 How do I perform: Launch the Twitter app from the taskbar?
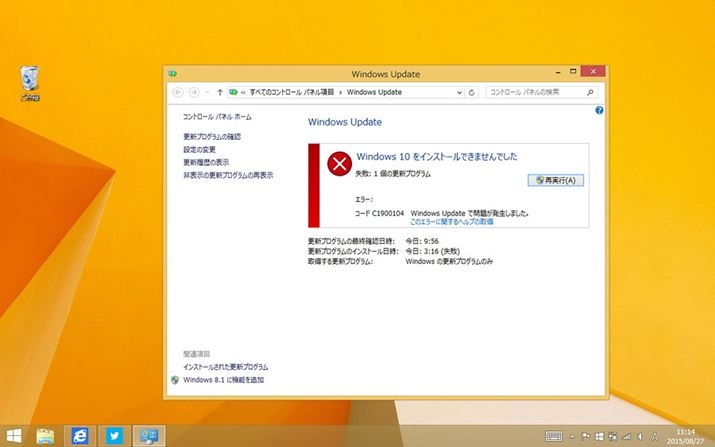(x=113, y=435)
